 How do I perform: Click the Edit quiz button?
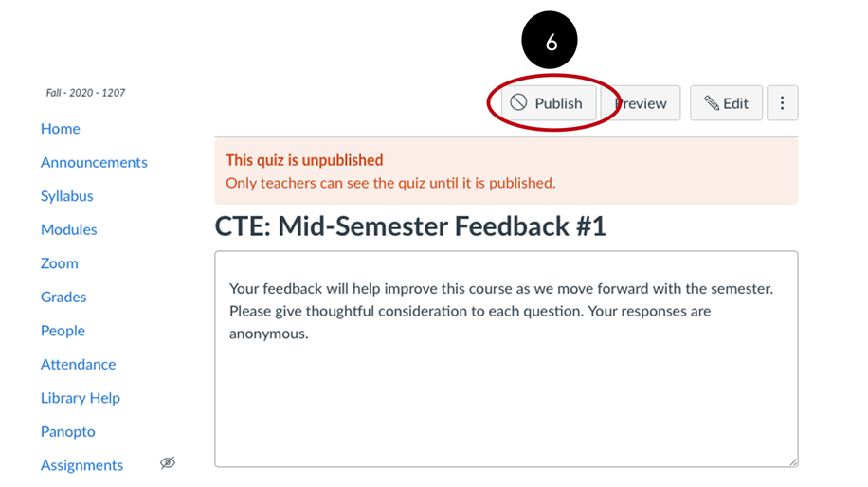coord(726,103)
